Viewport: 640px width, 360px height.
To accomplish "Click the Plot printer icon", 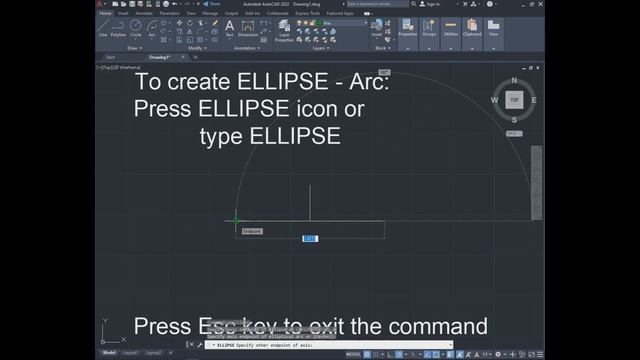I will pos(166,4).
